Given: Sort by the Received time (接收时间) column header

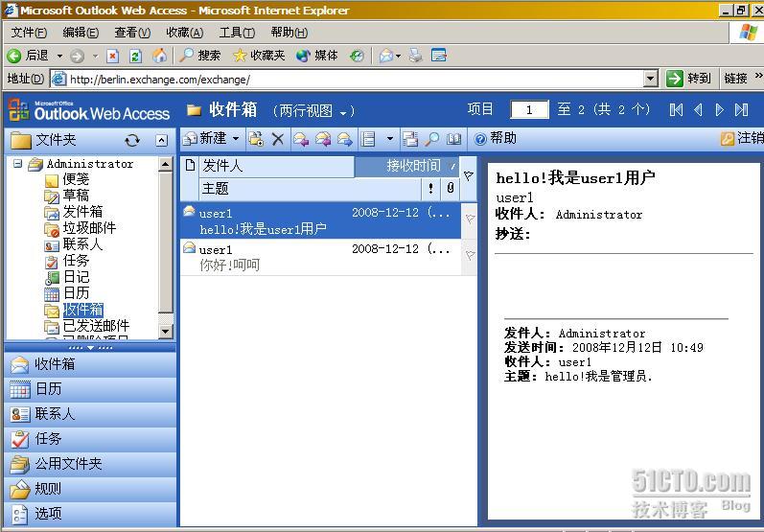Looking at the screenshot, I should (x=406, y=166).
